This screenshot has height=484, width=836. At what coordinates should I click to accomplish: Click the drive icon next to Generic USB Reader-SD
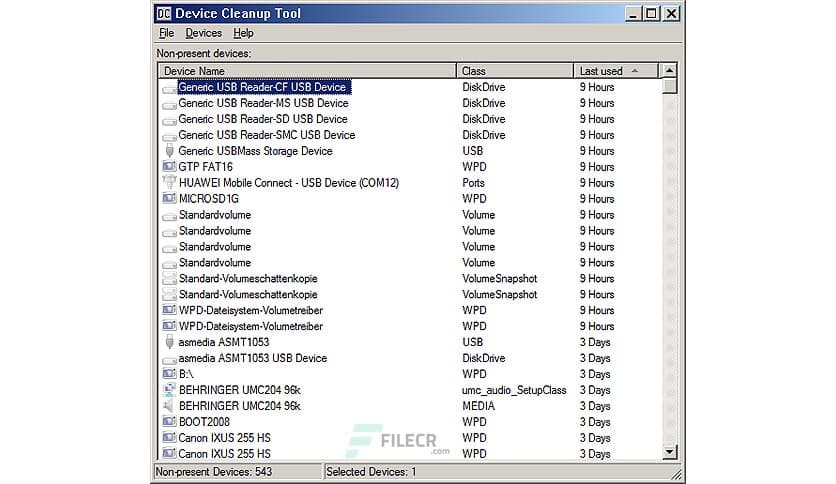click(x=170, y=120)
